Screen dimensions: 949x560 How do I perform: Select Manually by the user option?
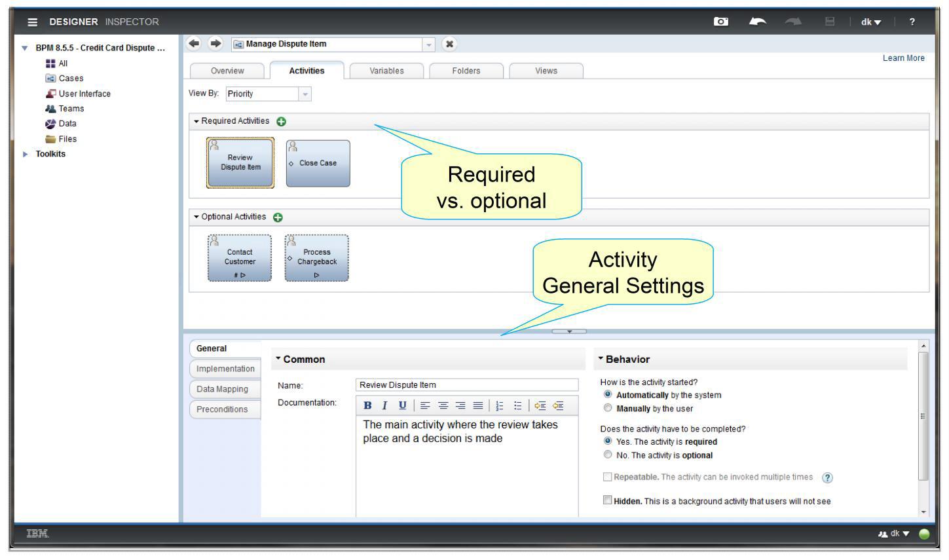608,408
